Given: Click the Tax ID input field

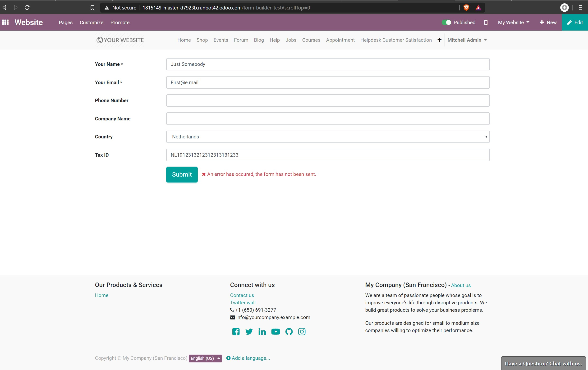Looking at the screenshot, I should [328, 155].
